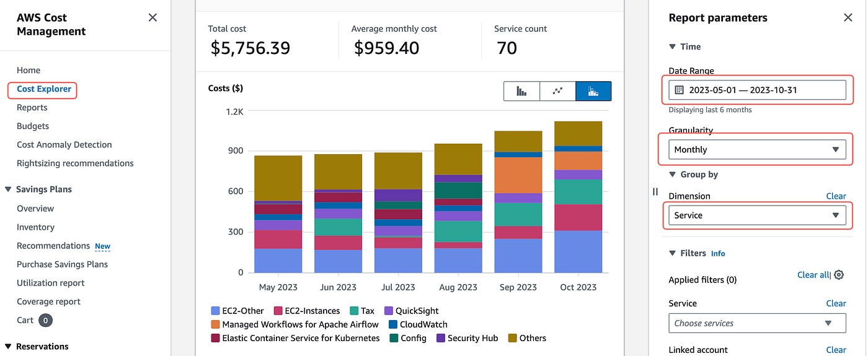This screenshot has width=868, height=356.
Task: Click the New badge beside Recommendations
Action: 102,246
